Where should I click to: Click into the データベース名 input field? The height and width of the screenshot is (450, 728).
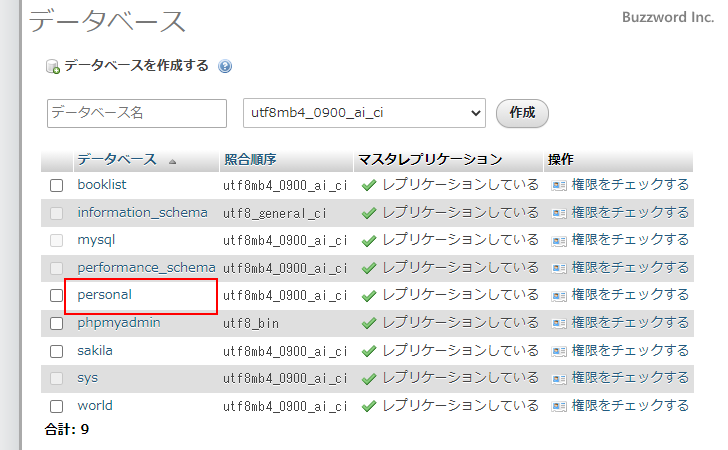(137, 113)
